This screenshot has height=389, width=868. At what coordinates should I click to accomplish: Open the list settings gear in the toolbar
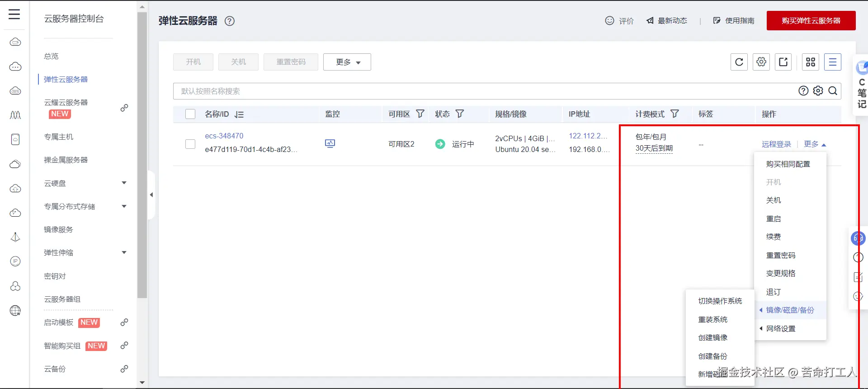pos(761,62)
